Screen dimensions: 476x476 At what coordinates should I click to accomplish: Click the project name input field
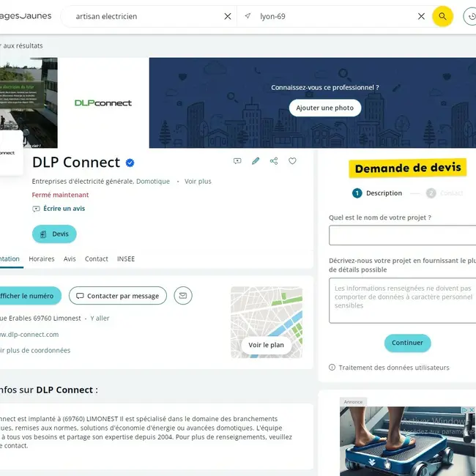pyautogui.click(x=402, y=235)
